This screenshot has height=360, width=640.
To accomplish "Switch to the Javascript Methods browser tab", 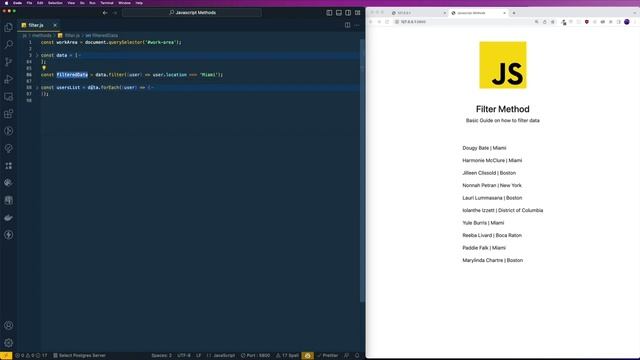I will point(478,13).
